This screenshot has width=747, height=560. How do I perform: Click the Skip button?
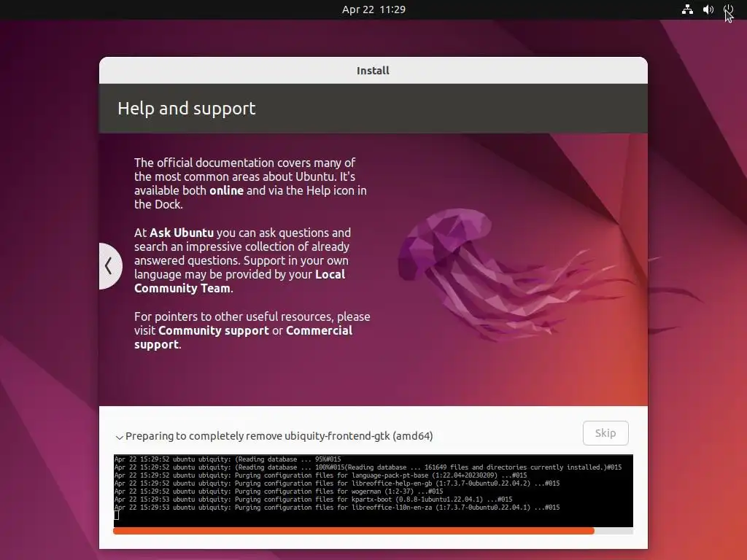point(605,433)
